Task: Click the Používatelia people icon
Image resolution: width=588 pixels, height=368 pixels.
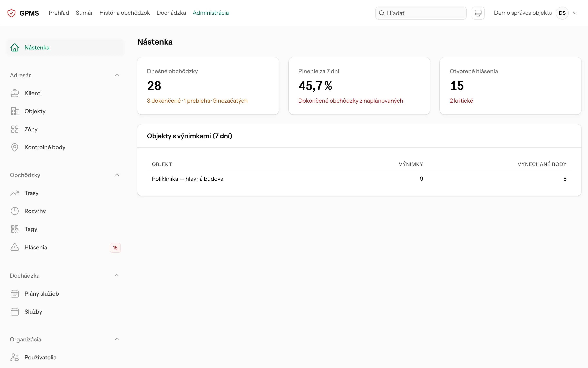Action: coord(14,357)
